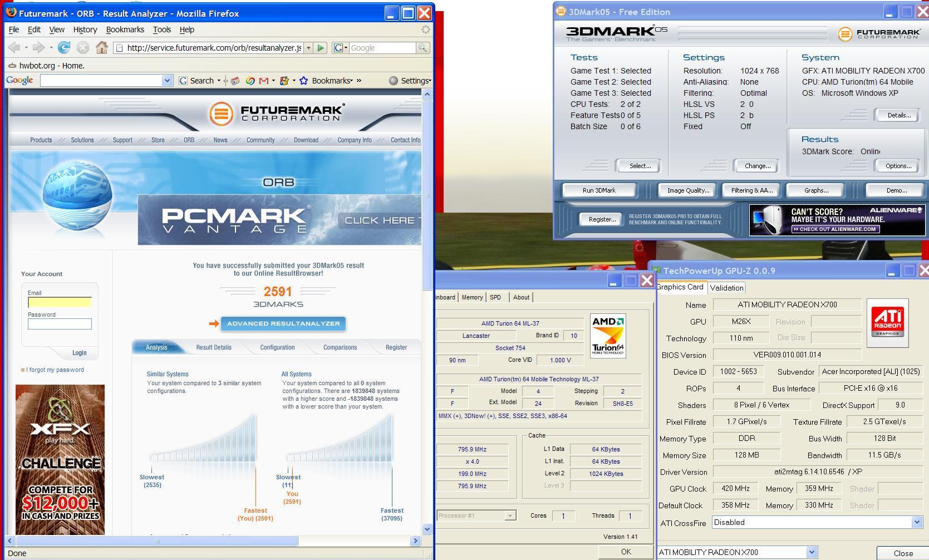Click the Login button
The image size is (929, 560).
click(x=79, y=353)
